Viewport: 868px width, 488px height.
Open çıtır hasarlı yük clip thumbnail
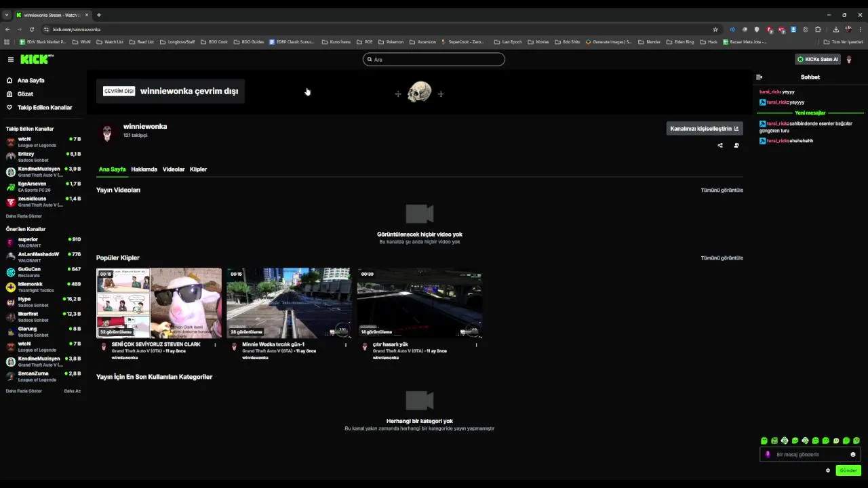click(x=419, y=303)
